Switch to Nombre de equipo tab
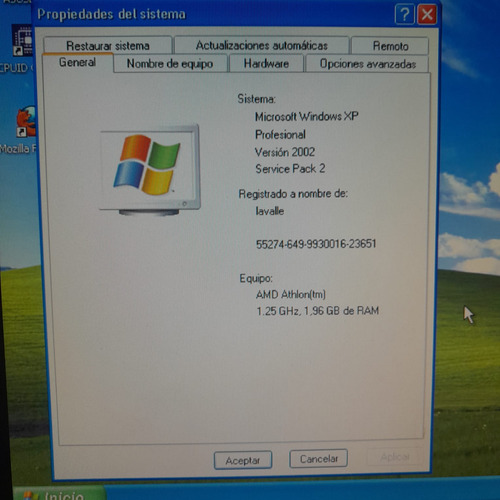Image resolution: width=500 pixels, height=500 pixels. (170, 63)
